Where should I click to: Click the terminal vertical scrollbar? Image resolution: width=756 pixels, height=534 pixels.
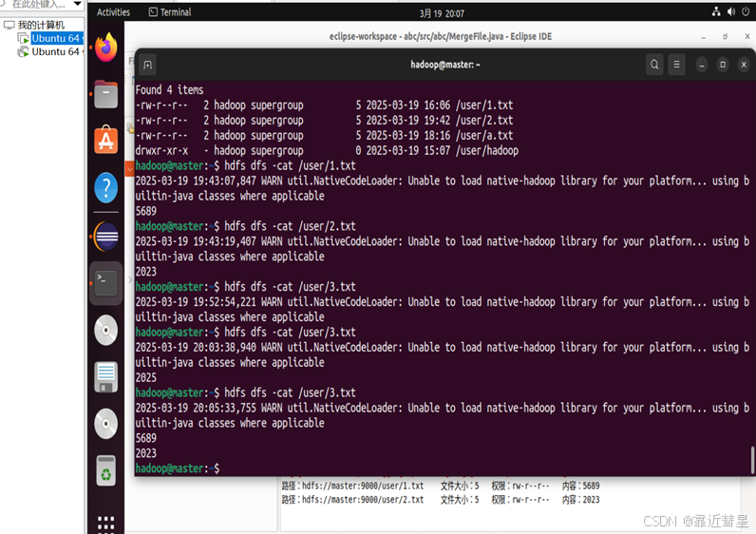pos(752,460)
